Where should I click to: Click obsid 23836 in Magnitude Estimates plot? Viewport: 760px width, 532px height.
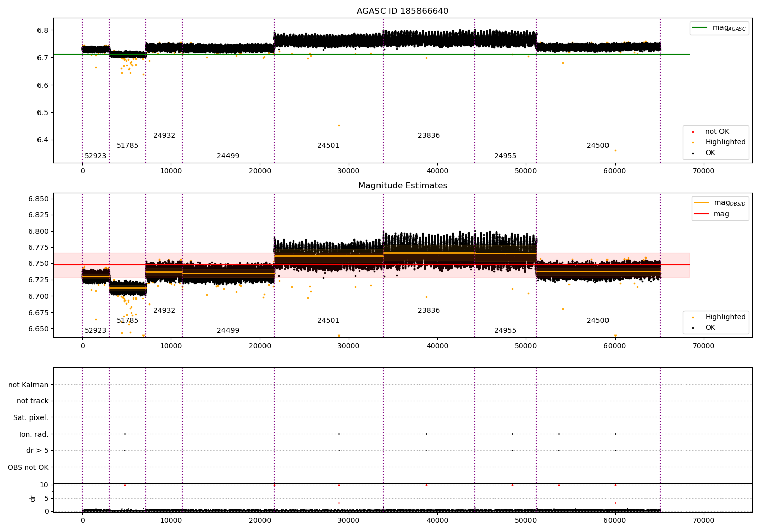pyautogui.click(x=429, y=310)
